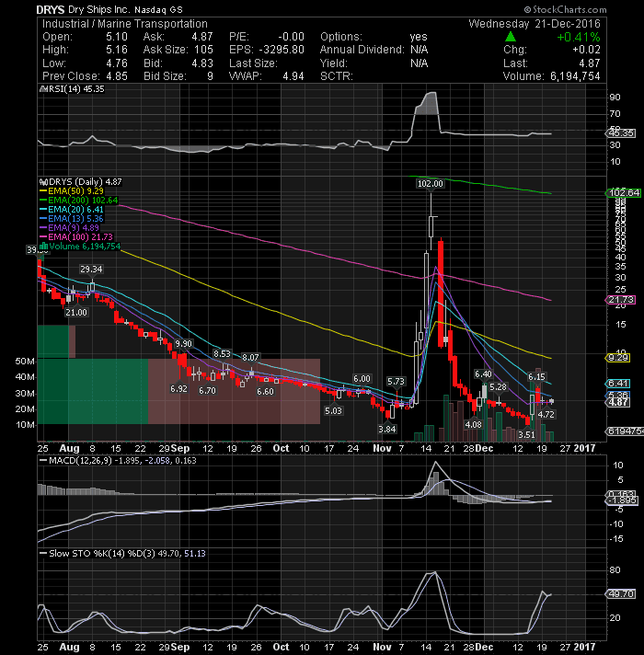This screenshot has width=644, height=655.
Task: Click the +0.41% percent change value
Action: [579, 37]
